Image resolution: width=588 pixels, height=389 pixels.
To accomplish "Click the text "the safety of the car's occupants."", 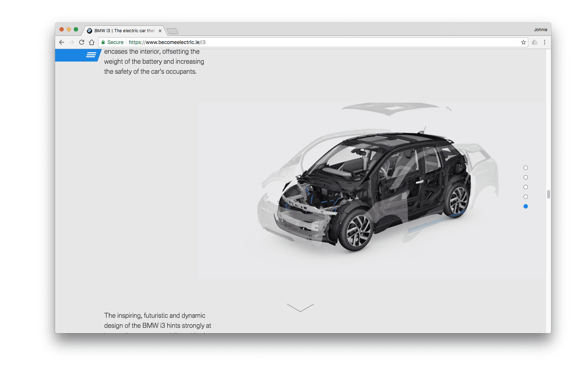I will (150, 72).
